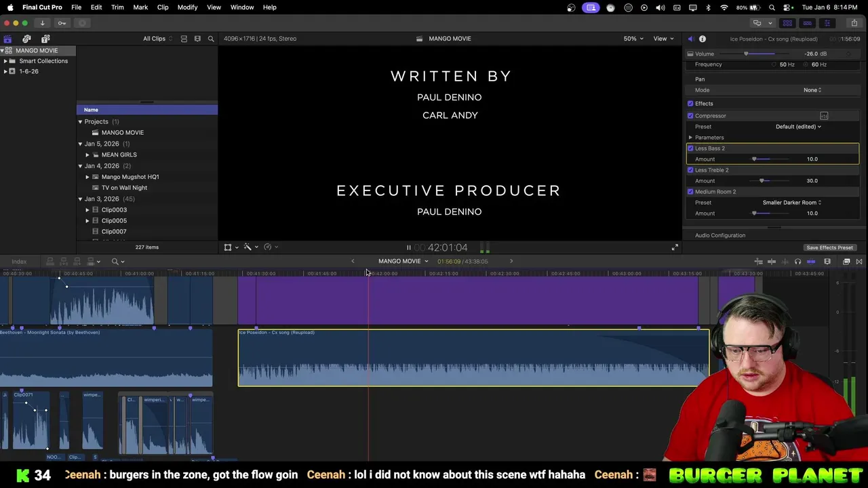The height and width of the screenshot is (488, 868).
Task: Disable the Effects section checkbox
Action: tap(690, 104)
